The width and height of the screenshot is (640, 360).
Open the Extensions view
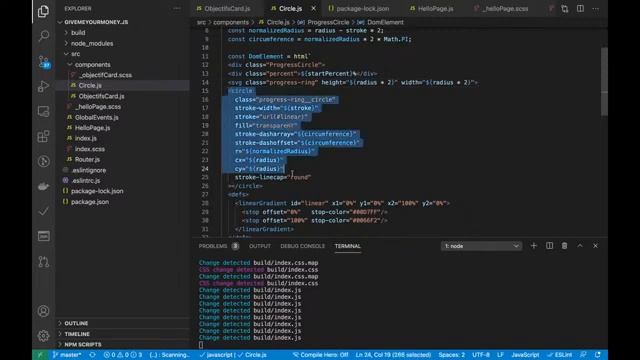point(43,136)
